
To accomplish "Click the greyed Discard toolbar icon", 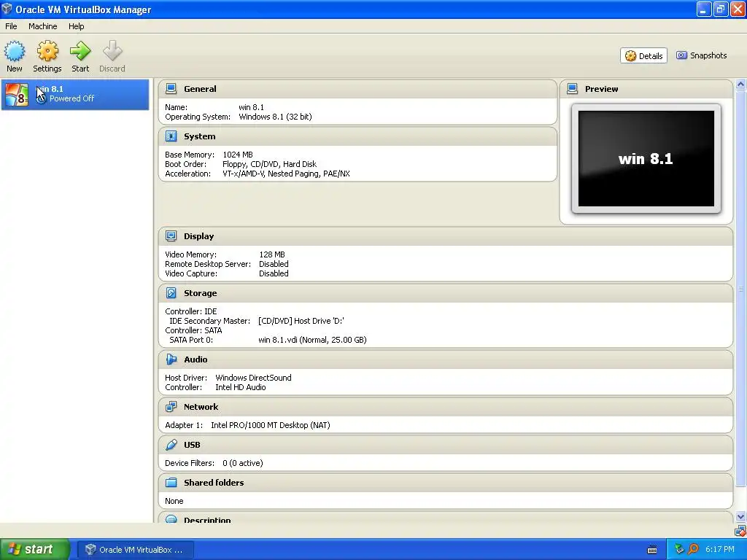I will point(112,51).
